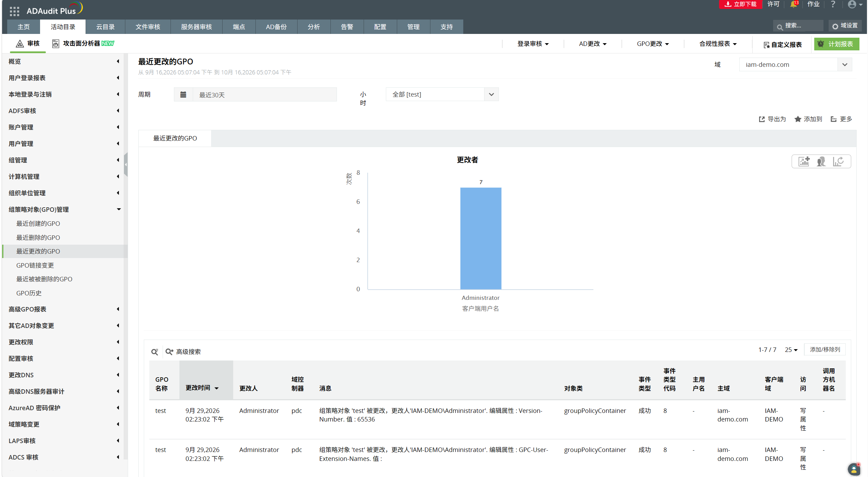
Task: Open the 登录审核 dropdown menu
Action: pyautogui.click(x=533, y=44)
